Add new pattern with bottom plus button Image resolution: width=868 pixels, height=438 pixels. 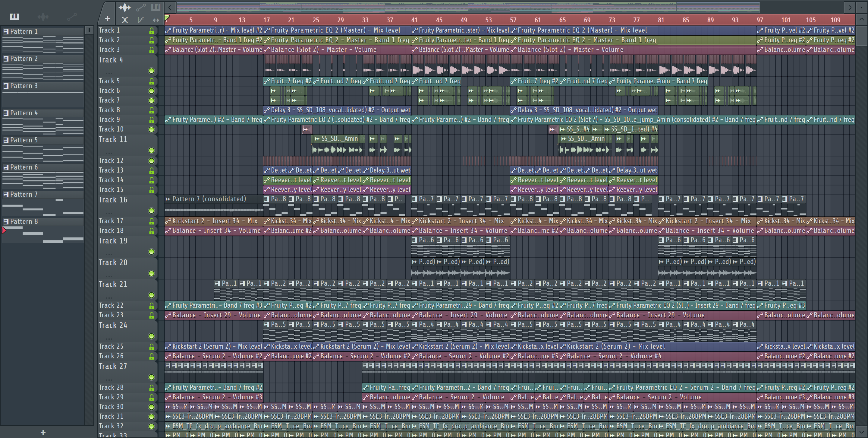(x=43, y=432)
